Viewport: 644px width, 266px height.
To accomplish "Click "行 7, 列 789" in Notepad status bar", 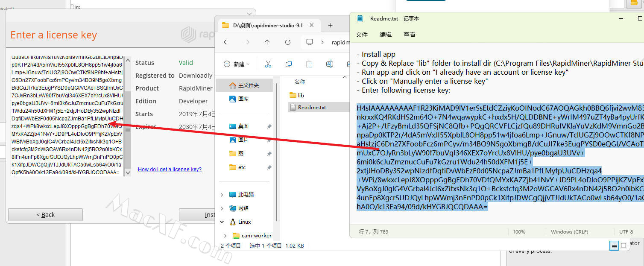I will point(373,232).
